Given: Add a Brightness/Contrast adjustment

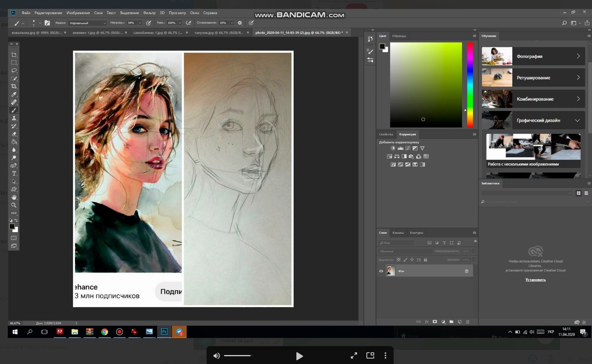Looking at the screenshot, I should 393,148.
